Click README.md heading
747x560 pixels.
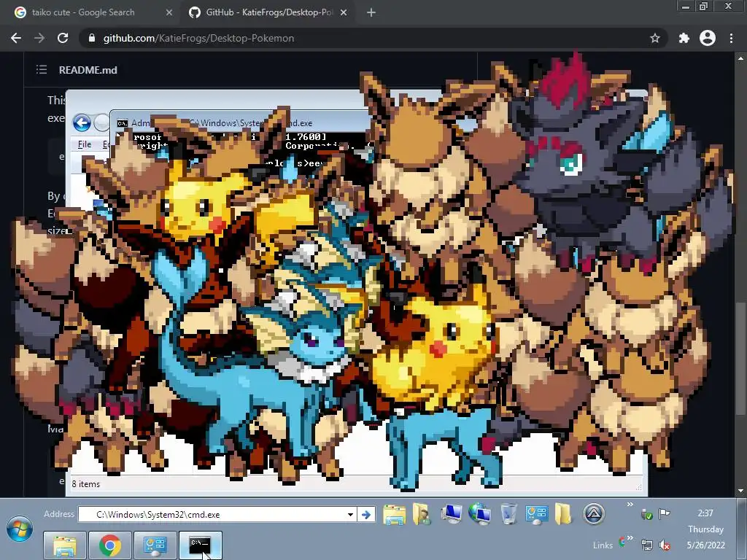[x=88, y=70]
